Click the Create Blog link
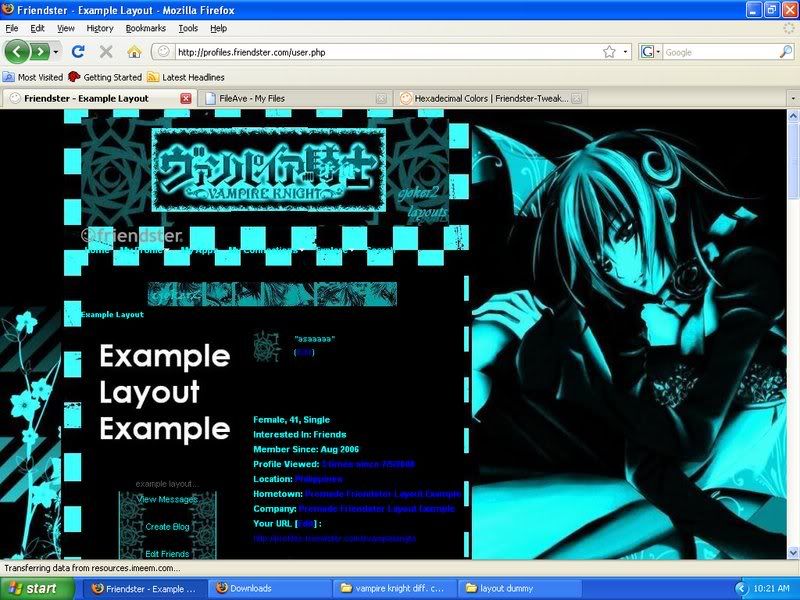The width and height of the screenshot is (800, 600). pyautogui.click(x=167, y=526)
